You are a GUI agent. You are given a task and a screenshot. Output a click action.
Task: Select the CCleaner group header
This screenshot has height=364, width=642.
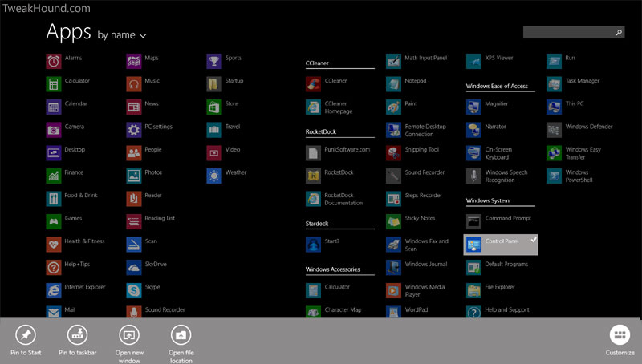[317, 63]
